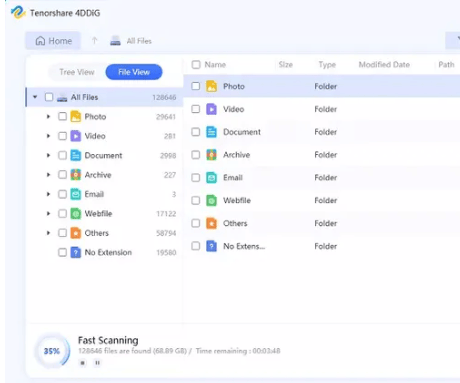The image size is (460, 383).
Task: Expand the Others category in sidebar
Action: click(48, 233)
